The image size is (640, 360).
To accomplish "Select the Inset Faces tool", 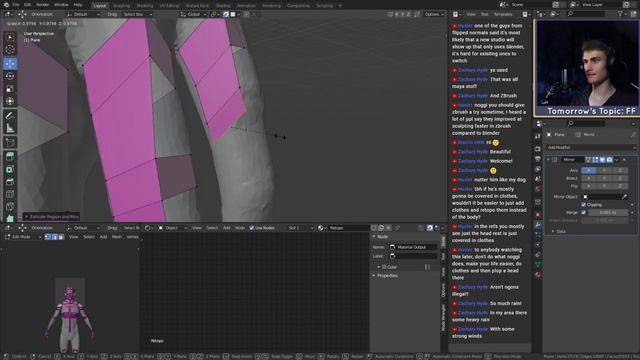I will coord(10,169).
